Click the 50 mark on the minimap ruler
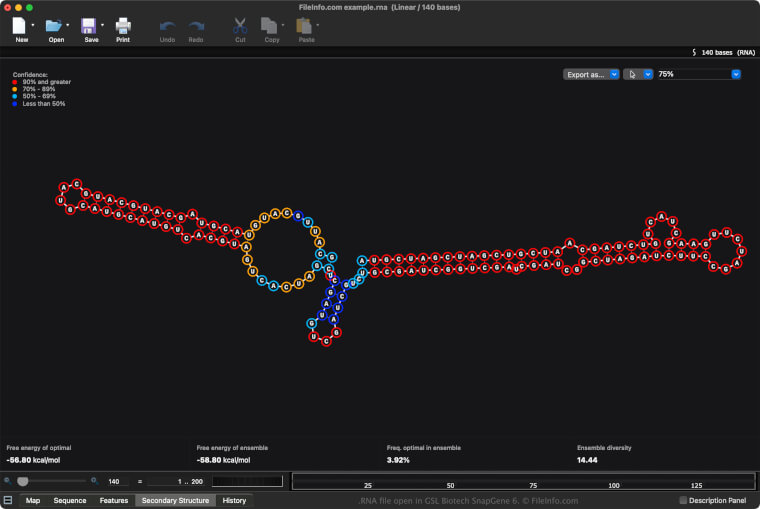The image size is (760, 509). 450,485
